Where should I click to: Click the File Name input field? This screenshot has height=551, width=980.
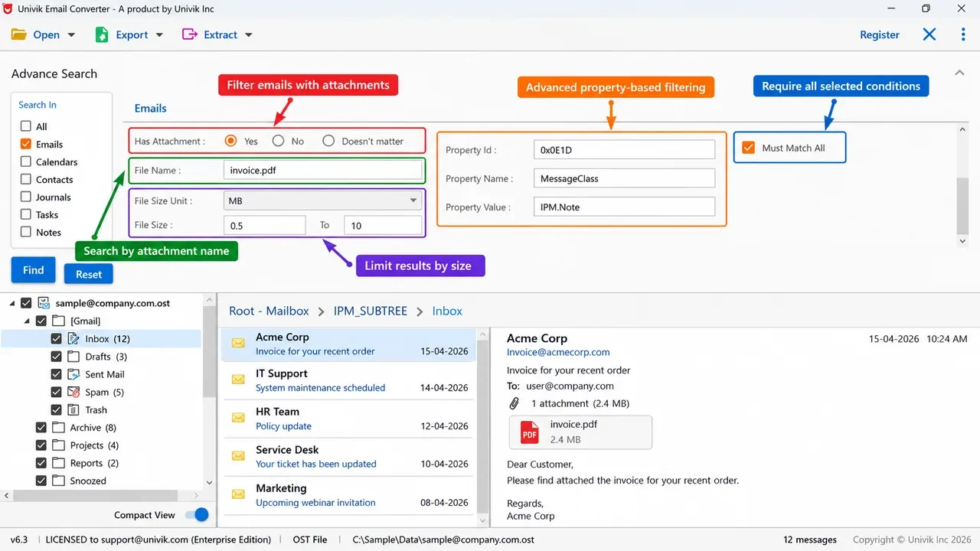tap(322, 170)
